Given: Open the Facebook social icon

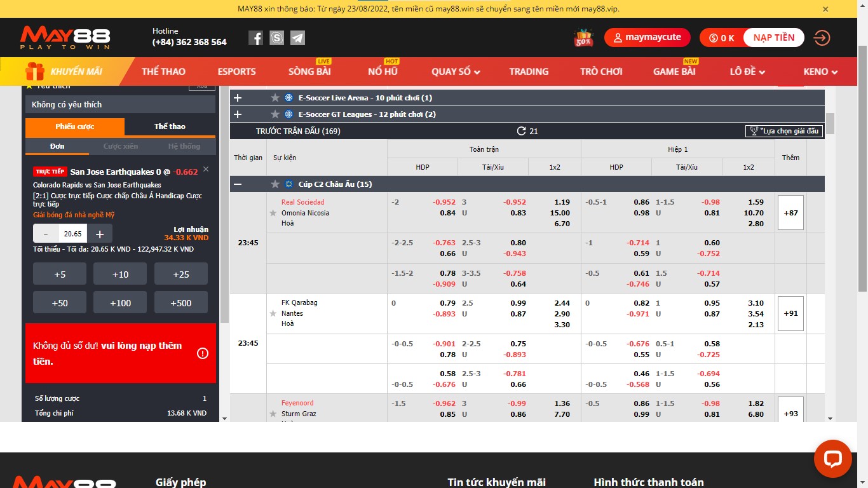Looking at the screenshot, I should tap(255, 38).
